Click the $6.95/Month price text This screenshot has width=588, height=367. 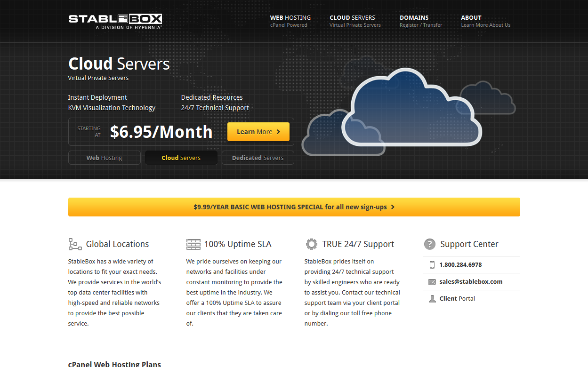(x=161, y=132)
